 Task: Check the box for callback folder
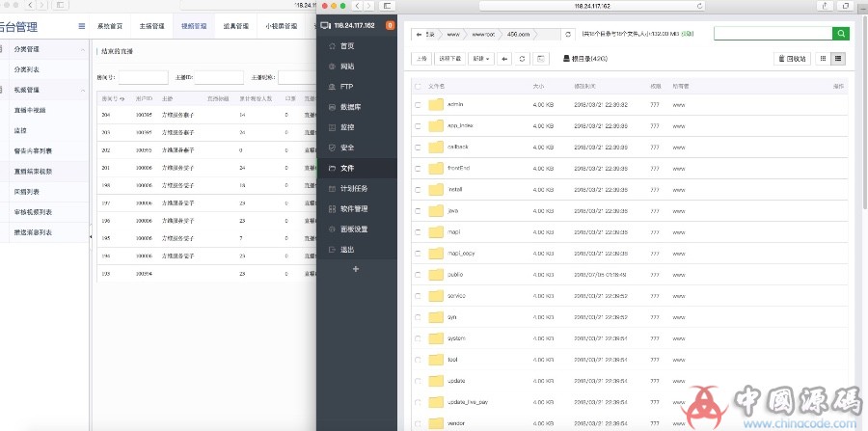point(418,148)
